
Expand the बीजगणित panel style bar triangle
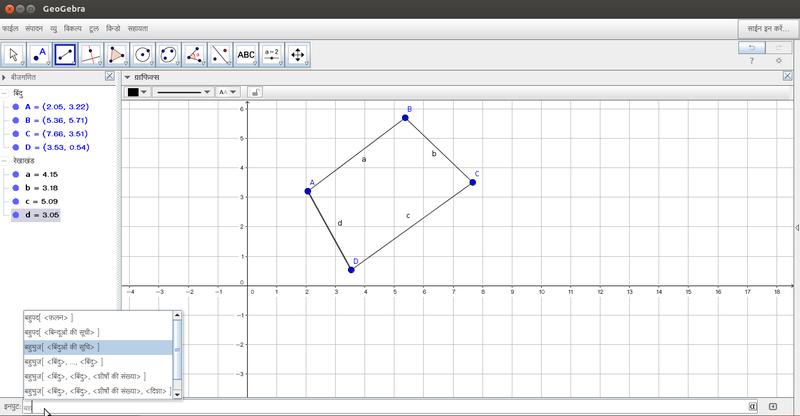(4, 78)
